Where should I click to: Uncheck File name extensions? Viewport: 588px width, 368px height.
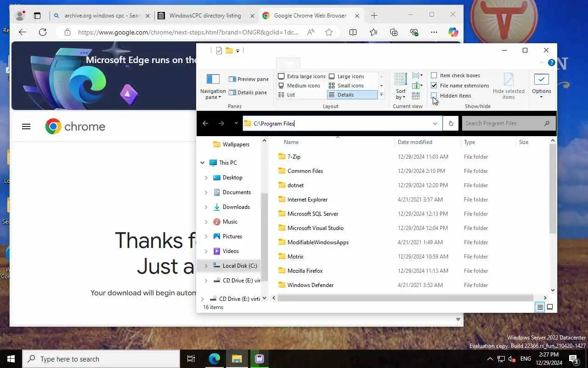pos(434,86)
